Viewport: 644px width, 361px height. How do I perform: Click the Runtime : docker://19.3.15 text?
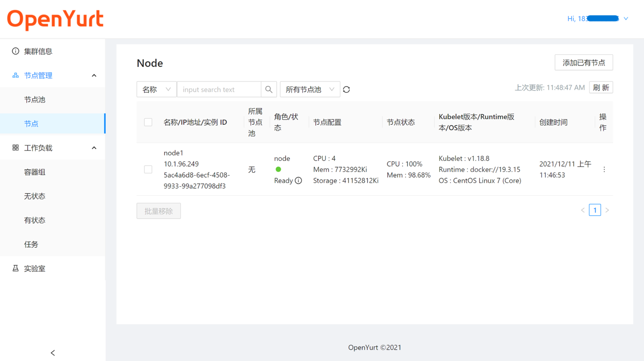point(480,169)
